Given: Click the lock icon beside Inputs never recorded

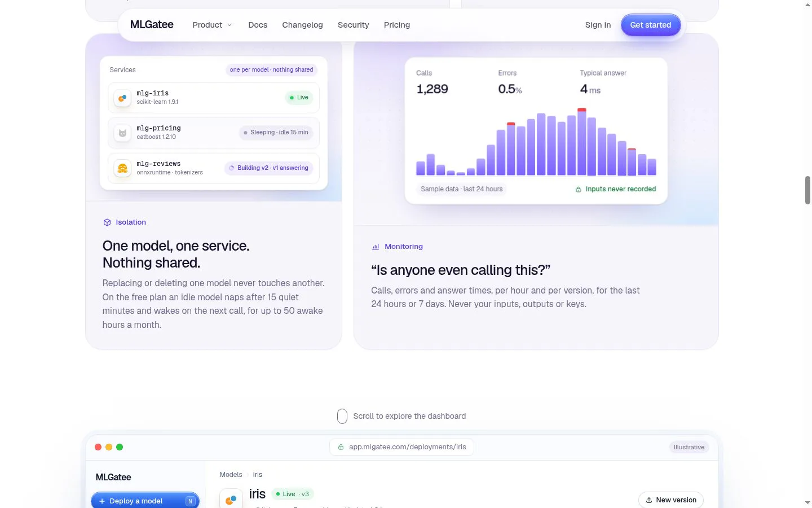Looking at the screenshot, I should point(578,190).
